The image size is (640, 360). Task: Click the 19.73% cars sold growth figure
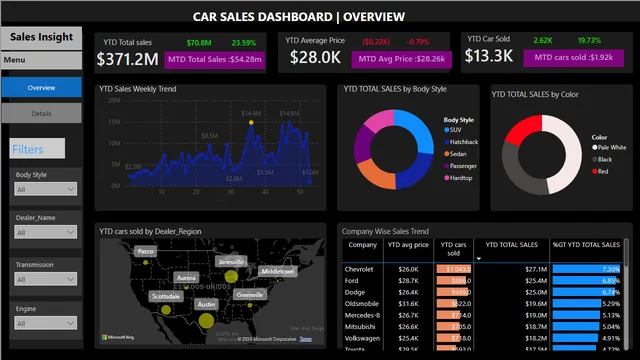pos(589,40)
